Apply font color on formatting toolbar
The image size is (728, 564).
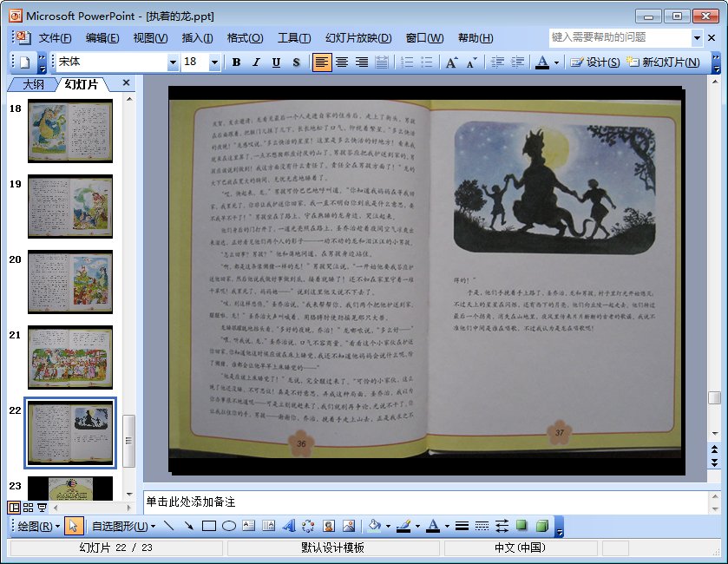click(x=542, y=62)
